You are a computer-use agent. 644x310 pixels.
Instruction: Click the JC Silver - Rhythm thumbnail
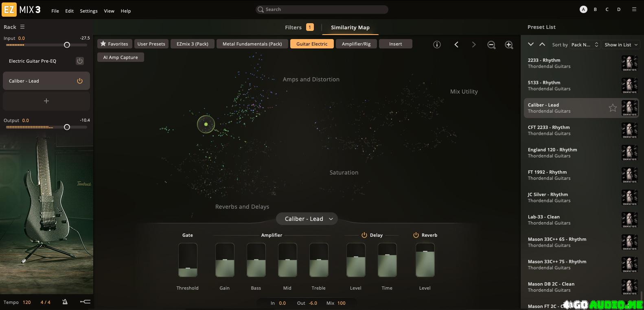click(629, 197)
